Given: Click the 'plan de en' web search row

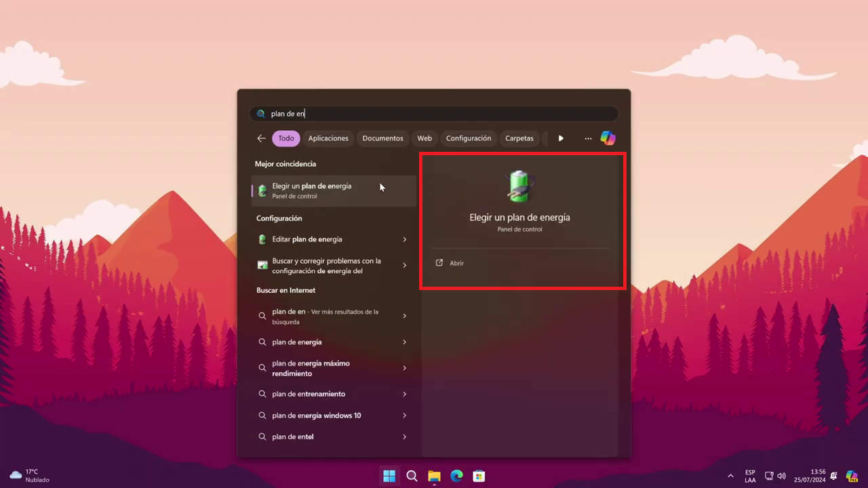Looking at the screenshot, I should coord(334,317).
